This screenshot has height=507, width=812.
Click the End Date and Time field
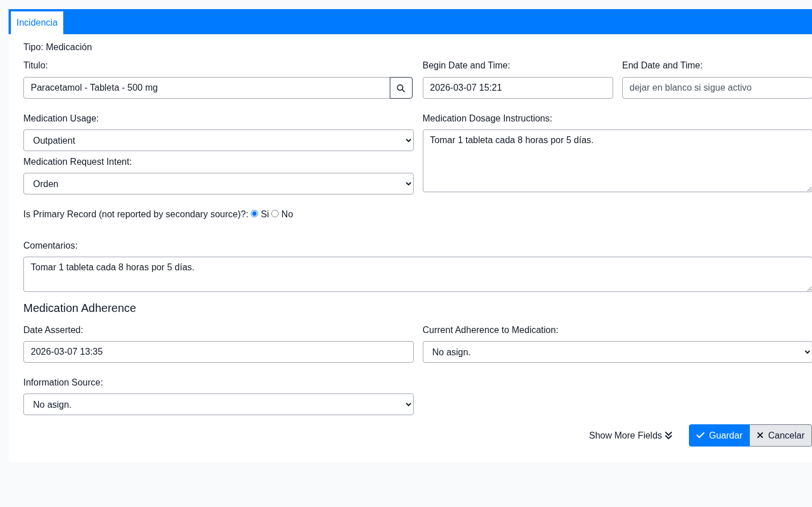(x=716, y=88)
